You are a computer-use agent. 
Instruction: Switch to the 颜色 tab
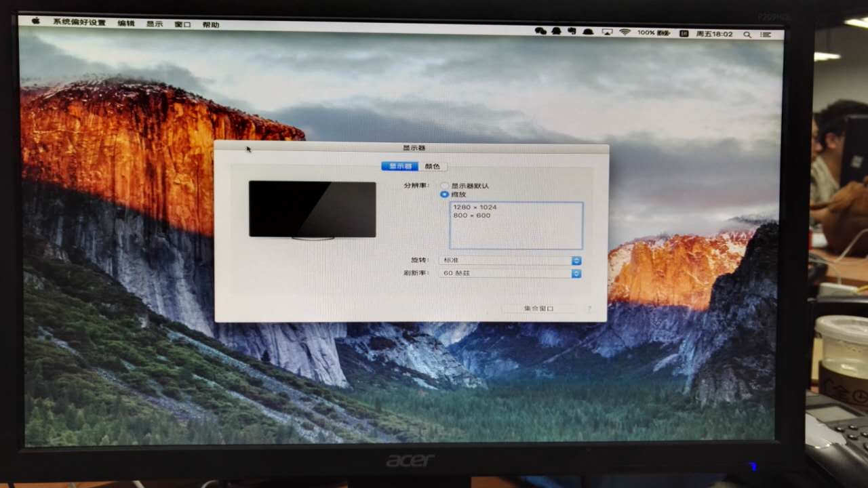[x=433, y=166]
